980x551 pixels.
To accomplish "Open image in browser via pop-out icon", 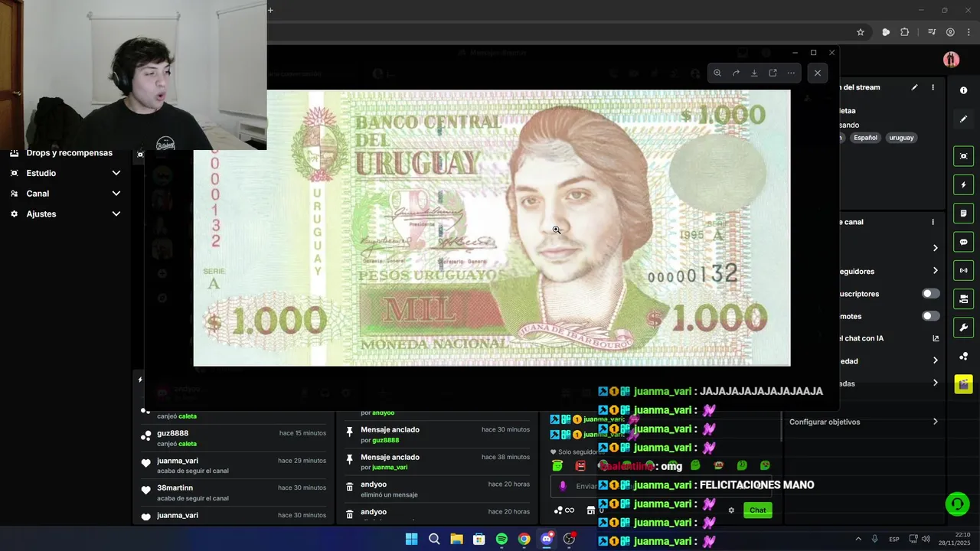I will pyautogui.click(x=773, y=73).
